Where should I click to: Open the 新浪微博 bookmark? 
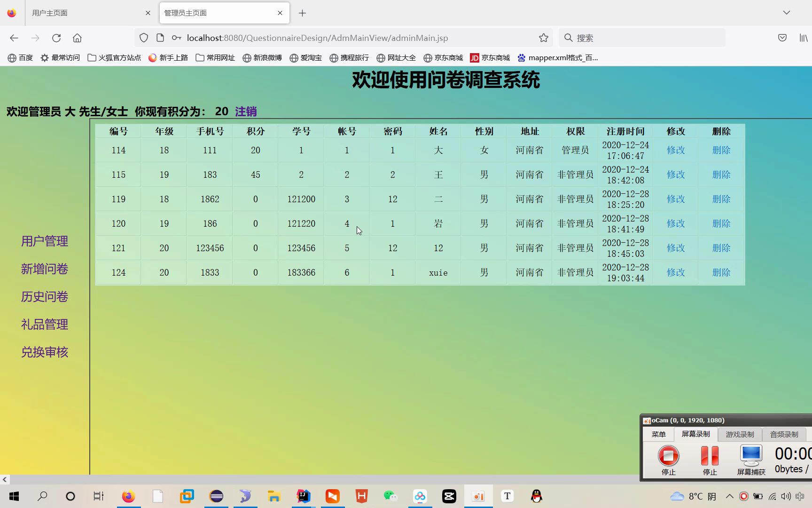tap(262, 57)
